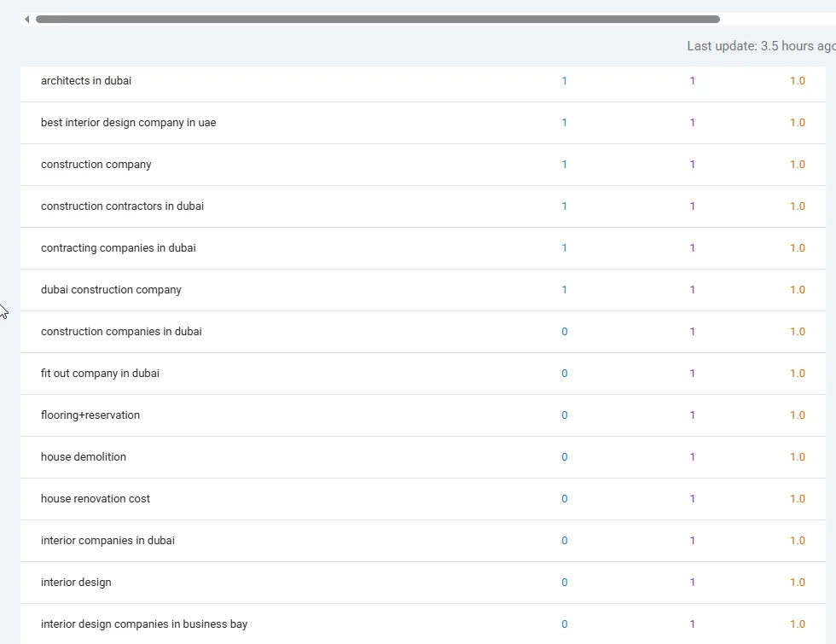Select query 'contracting companies in dubai'

click(119, 248)
